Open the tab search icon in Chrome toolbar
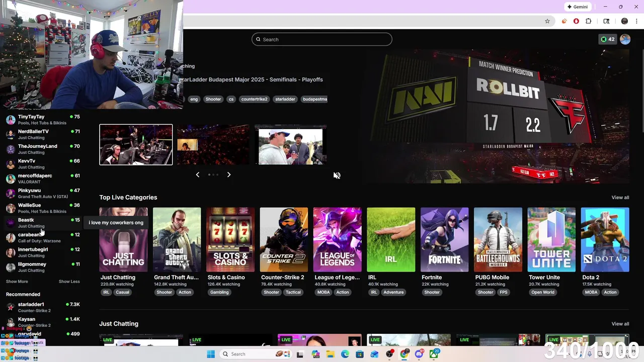 coord(606,21)
